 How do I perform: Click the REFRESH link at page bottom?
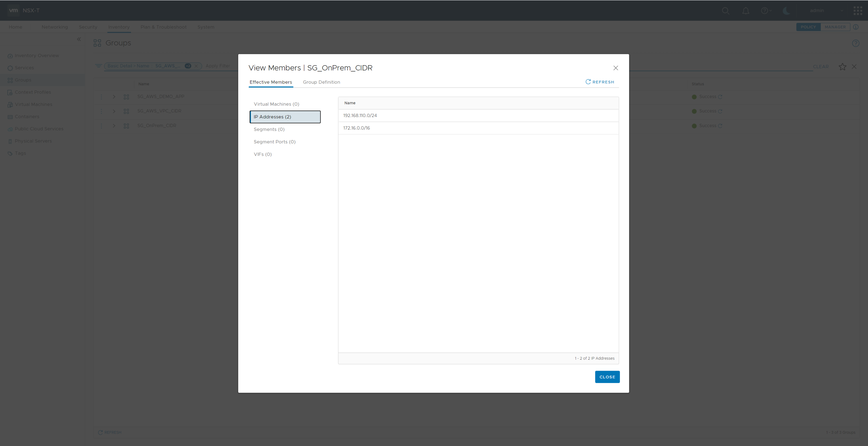pyautogui.click(x=109, y=432)
